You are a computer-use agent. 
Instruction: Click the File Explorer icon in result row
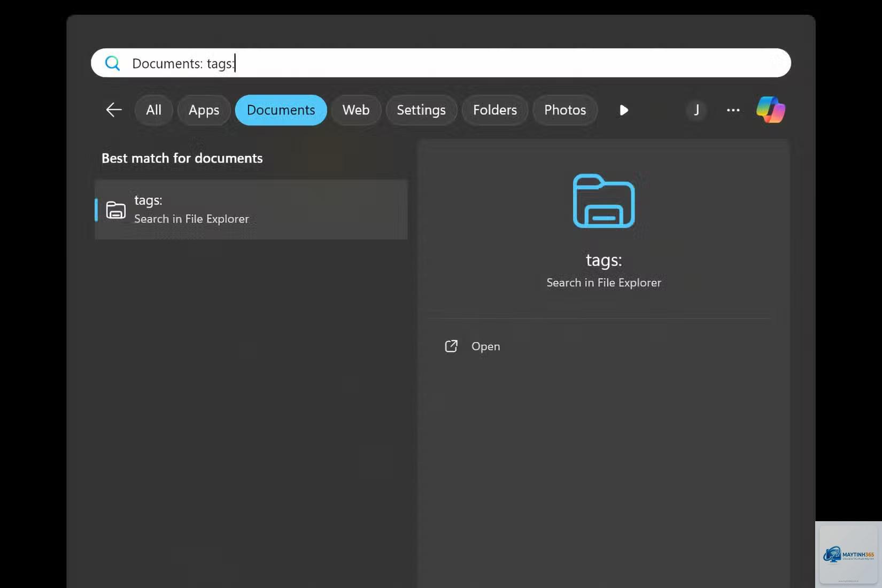[x=115, y=210]
